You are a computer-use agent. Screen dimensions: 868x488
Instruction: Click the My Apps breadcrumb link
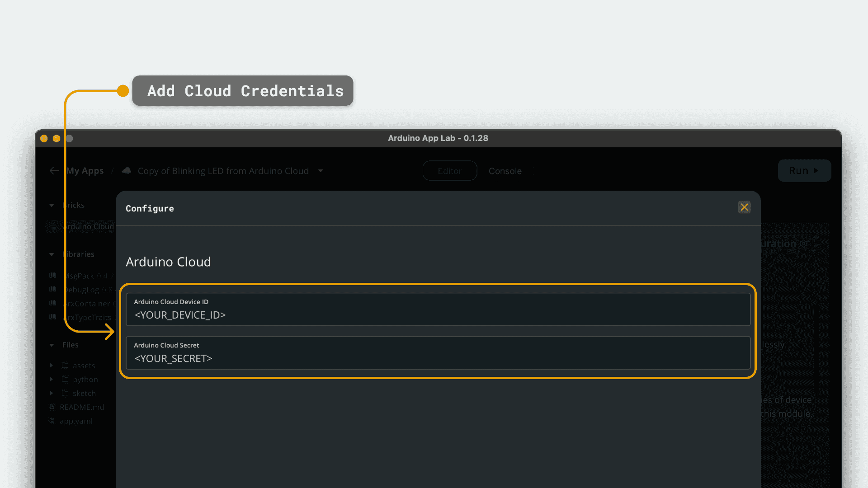pyautogui.click(x=85, y=170)
